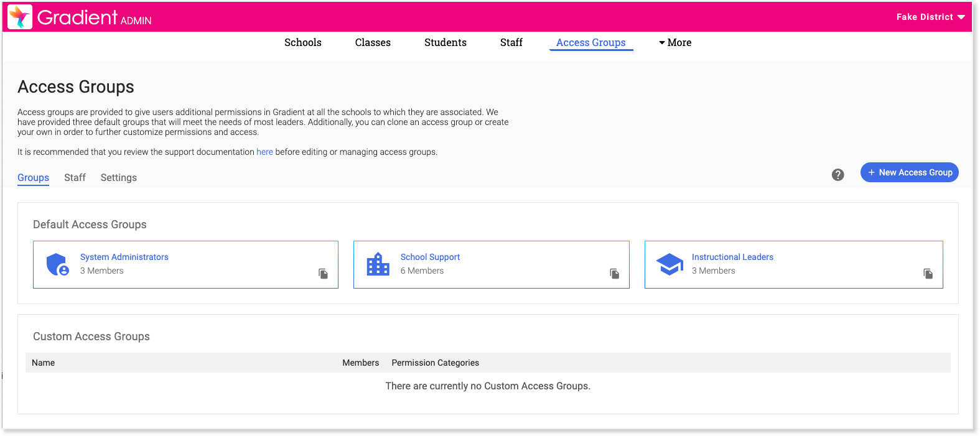
Task: Clone the School Support access group
Action: (x=614, y=274)
